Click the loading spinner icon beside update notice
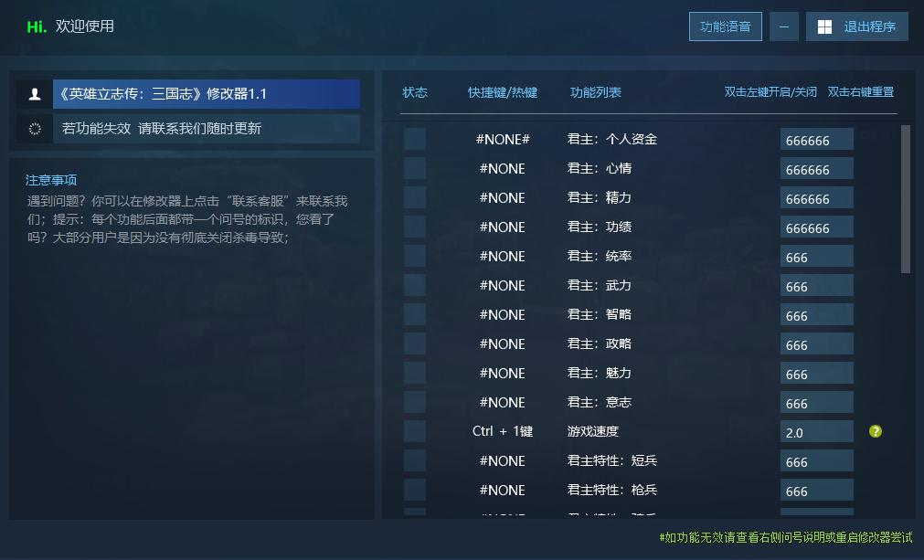 (35, 129)
